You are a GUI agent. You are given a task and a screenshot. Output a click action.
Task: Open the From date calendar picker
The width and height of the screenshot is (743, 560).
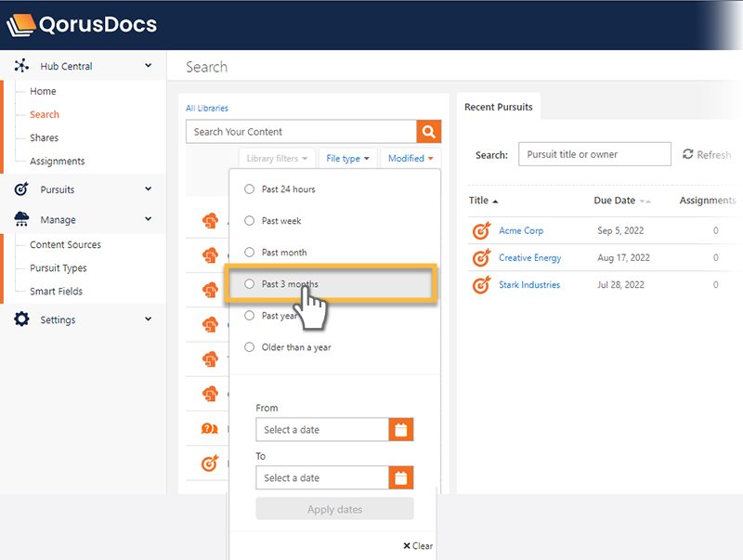[x=401, y=430]
